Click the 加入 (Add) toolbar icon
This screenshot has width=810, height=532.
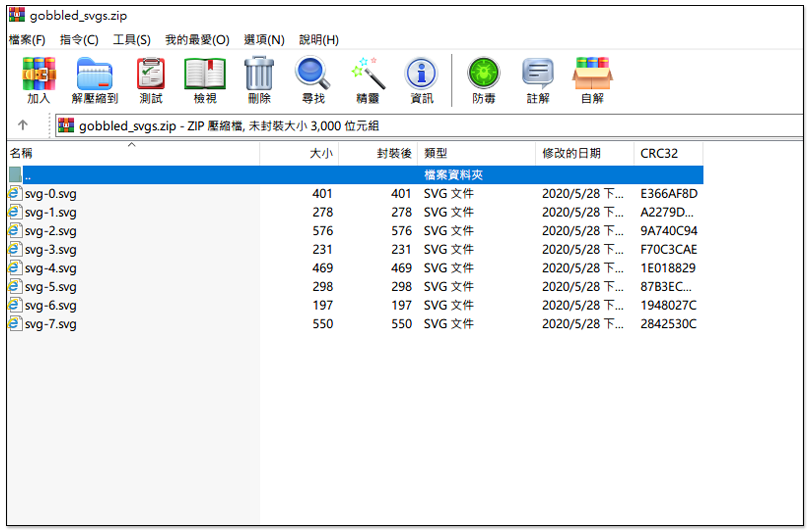tap(39, 74)
